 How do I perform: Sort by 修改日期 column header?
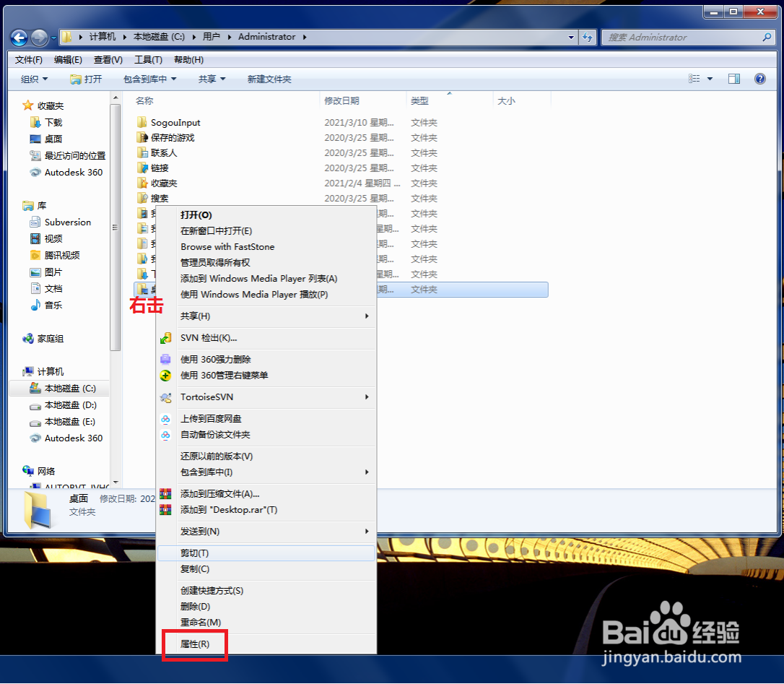pos(362,100)
